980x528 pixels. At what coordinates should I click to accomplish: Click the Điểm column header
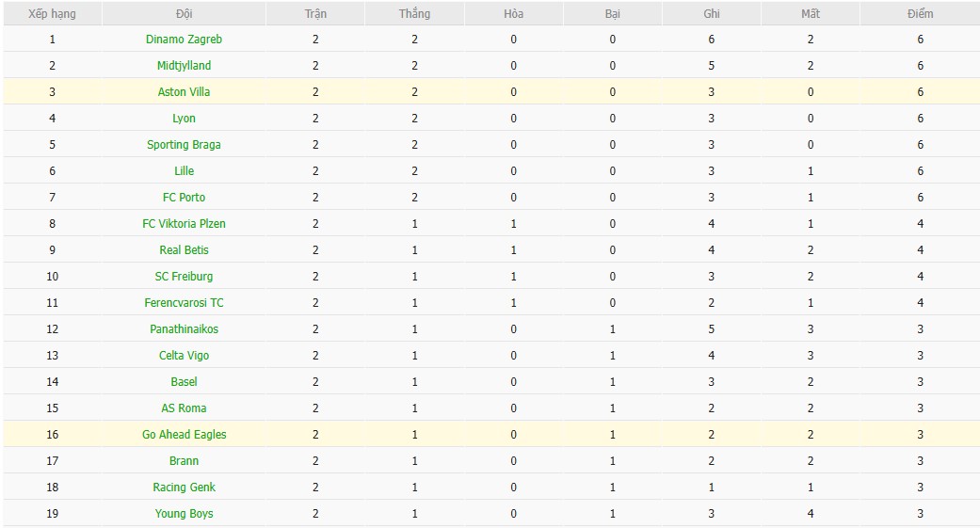point(920,14)
